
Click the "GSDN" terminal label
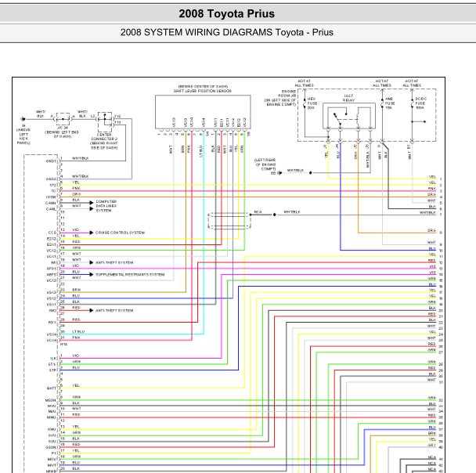[51, 447]
